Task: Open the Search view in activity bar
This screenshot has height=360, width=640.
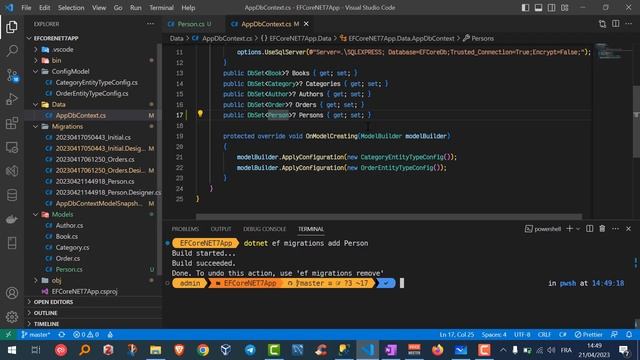Action: (x=12, y=51)
